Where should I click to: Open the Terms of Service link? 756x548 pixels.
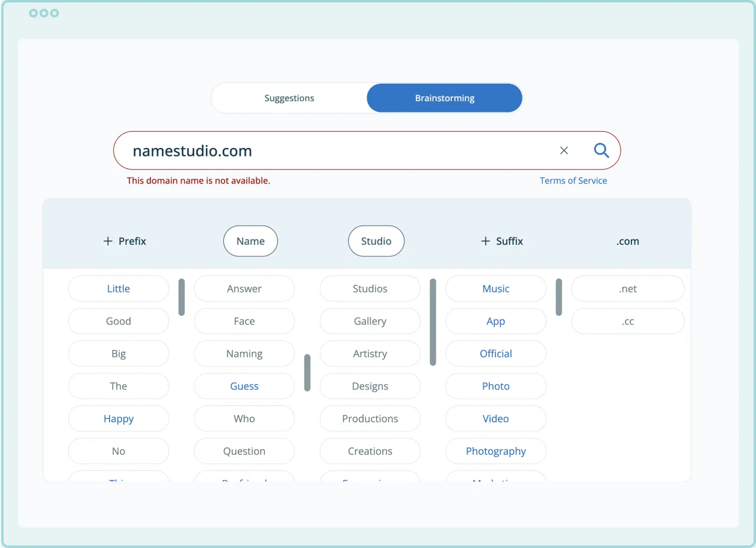[573, 180]
